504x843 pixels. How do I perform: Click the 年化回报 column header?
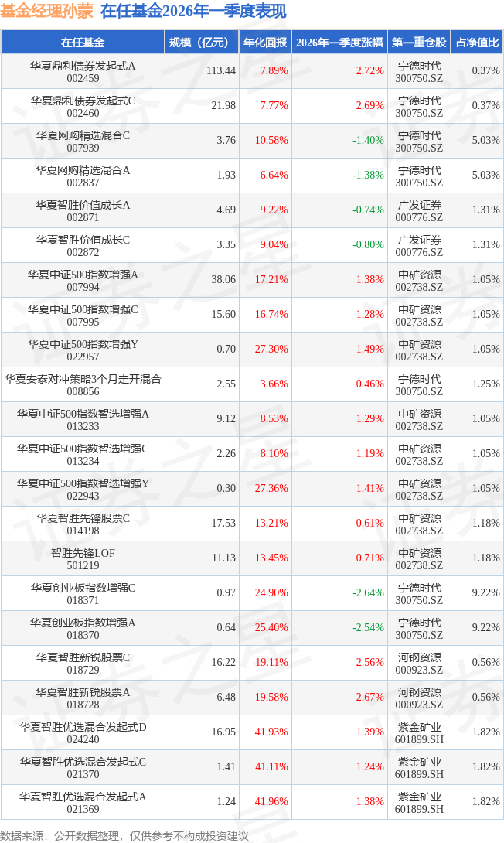(265, 42)
